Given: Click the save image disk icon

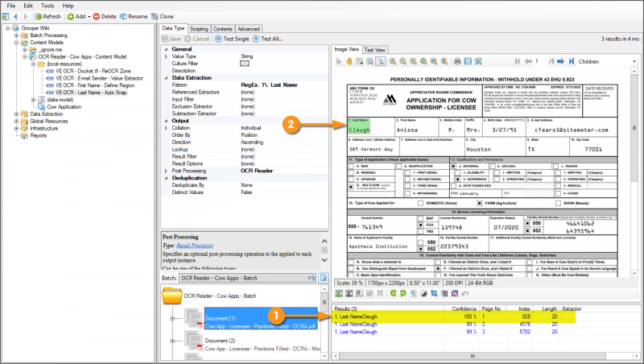Looking at the screenshot, I should [x=468, y=61].
